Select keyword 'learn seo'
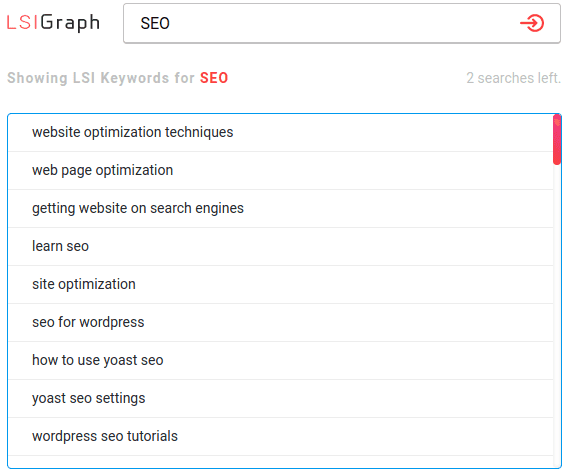 click(x=281, y=247)
